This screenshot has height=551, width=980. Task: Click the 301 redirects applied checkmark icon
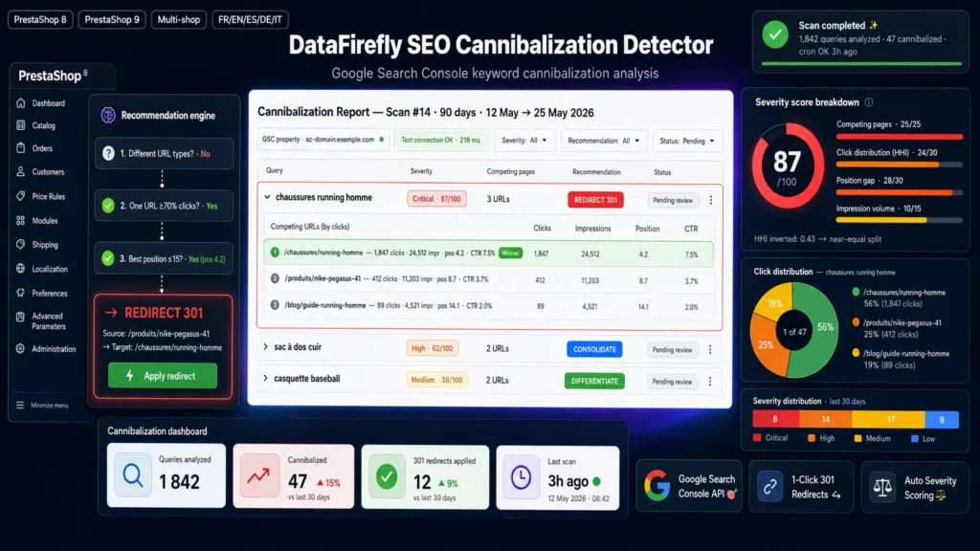click(x=387, y=477)
